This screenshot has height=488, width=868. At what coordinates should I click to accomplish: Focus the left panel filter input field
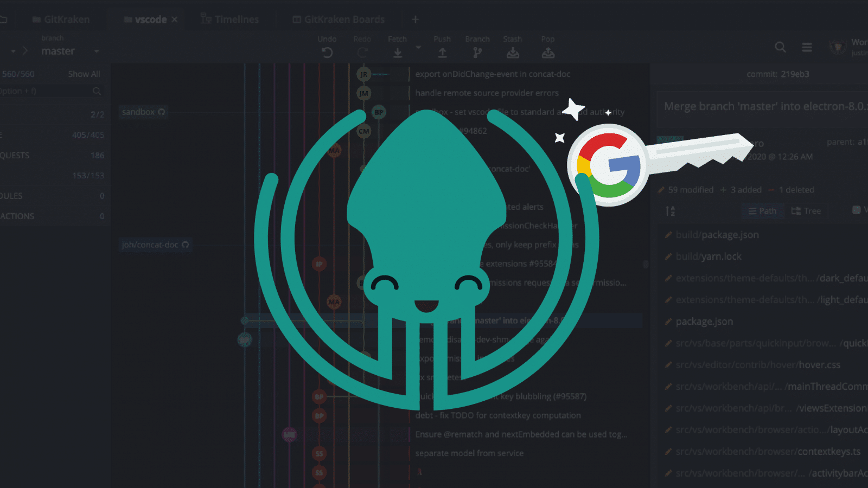[52, 91]
